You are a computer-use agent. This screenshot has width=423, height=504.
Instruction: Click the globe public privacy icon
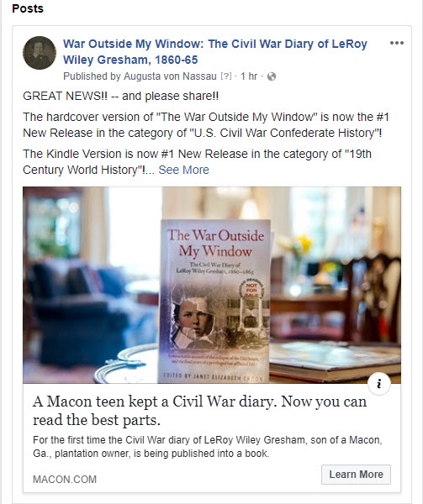tap(272, 76)
